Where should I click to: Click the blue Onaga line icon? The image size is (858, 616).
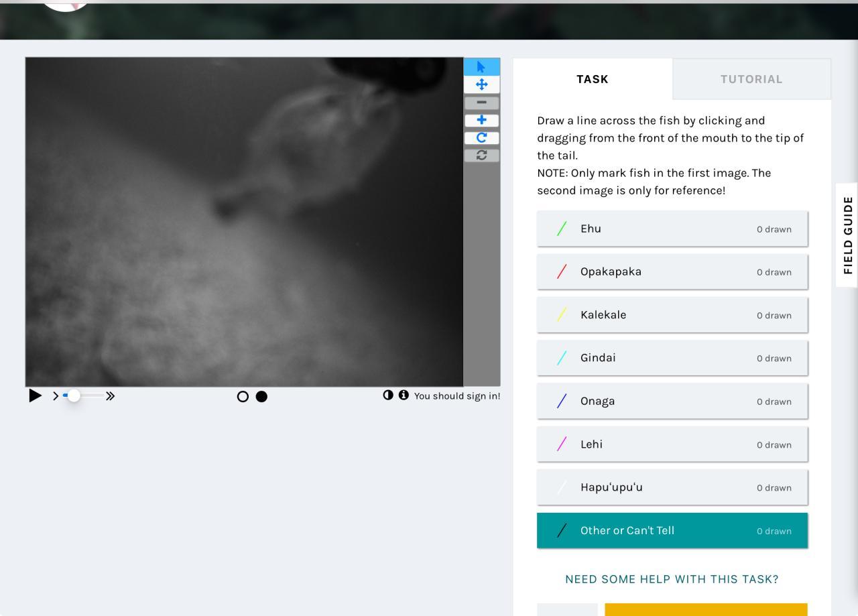pos(562,401)
